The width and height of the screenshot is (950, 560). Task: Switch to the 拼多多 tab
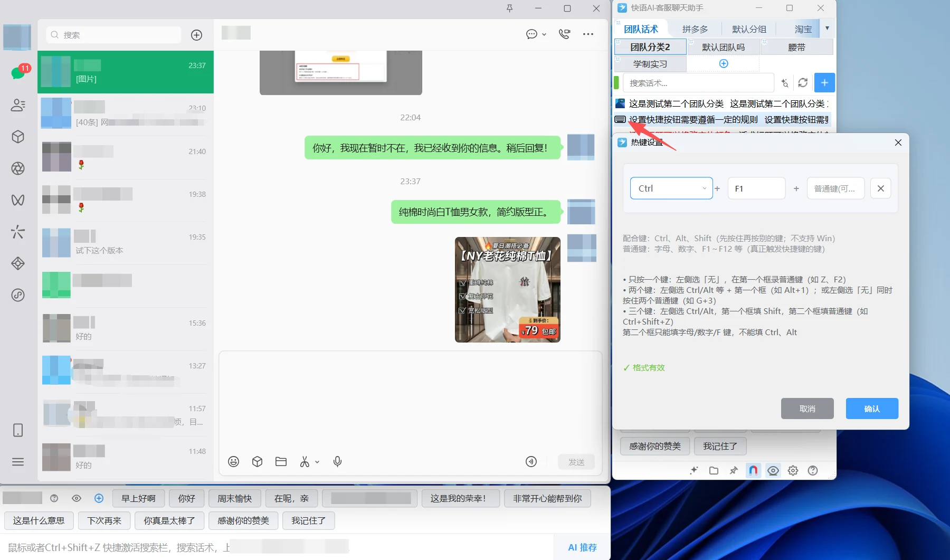click(695, 29)
